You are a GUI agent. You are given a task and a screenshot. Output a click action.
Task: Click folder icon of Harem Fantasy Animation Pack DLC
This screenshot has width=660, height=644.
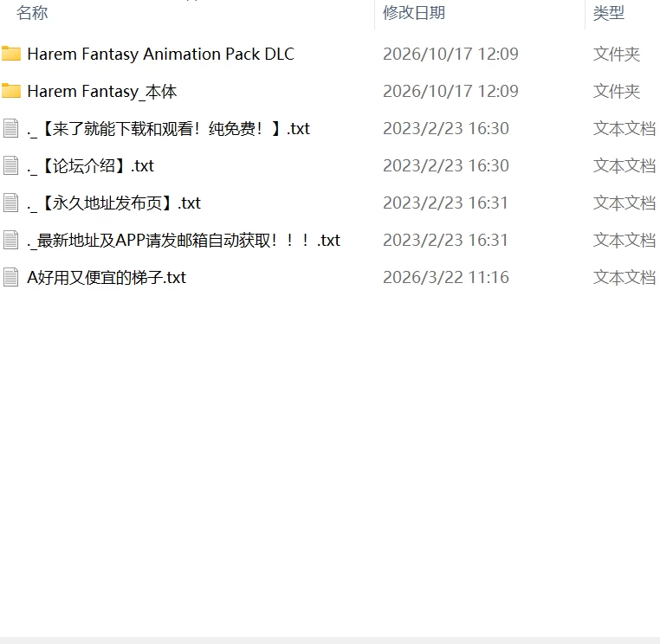11,54
